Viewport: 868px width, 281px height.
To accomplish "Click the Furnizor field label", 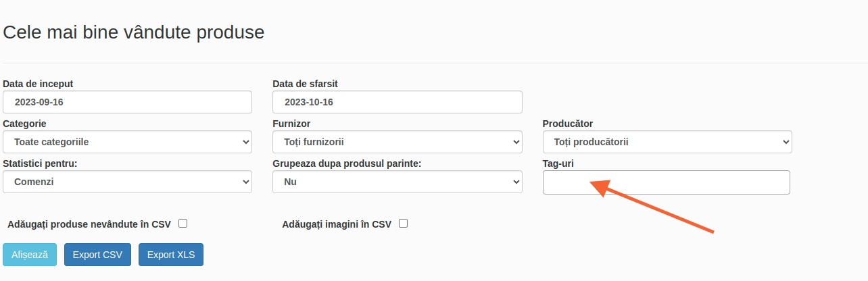I will pyautogui.click(x=291, y=124).
